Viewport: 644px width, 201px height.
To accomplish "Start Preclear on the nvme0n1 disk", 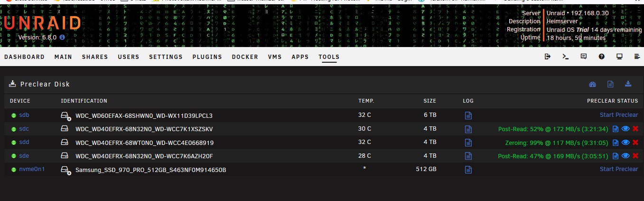I will [619, 169].
